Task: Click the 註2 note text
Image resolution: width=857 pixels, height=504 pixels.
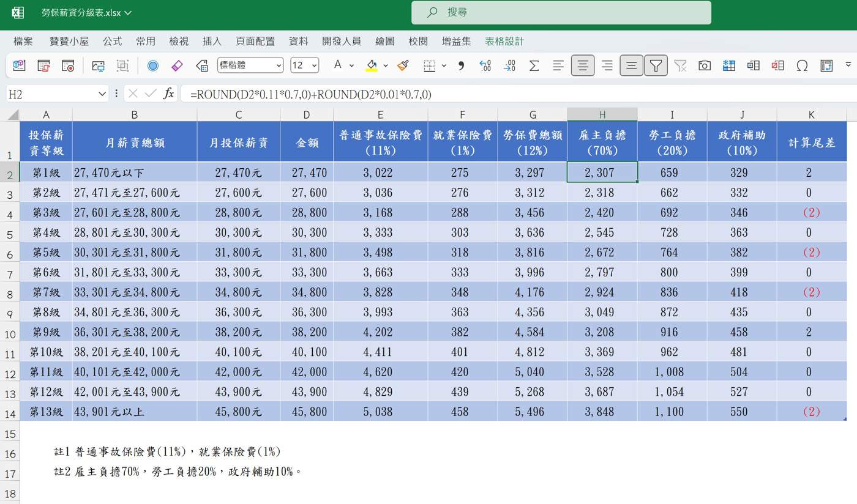Action: tap(178, 472)
